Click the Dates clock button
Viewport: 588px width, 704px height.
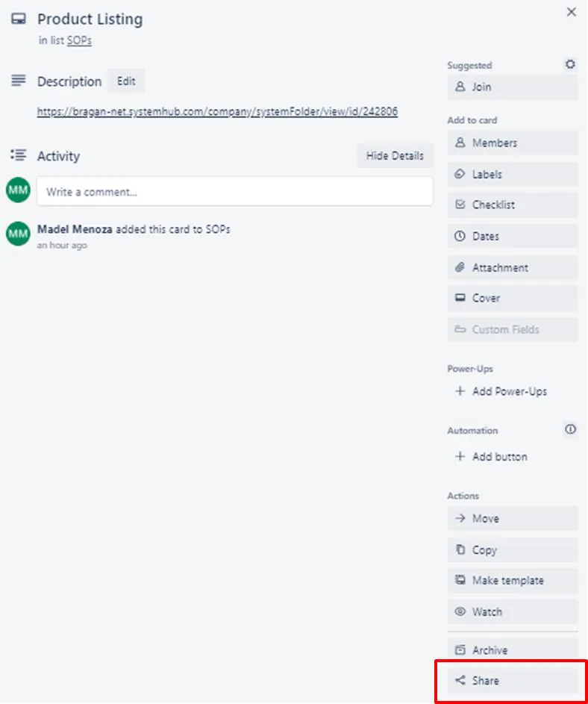point(513,236)
